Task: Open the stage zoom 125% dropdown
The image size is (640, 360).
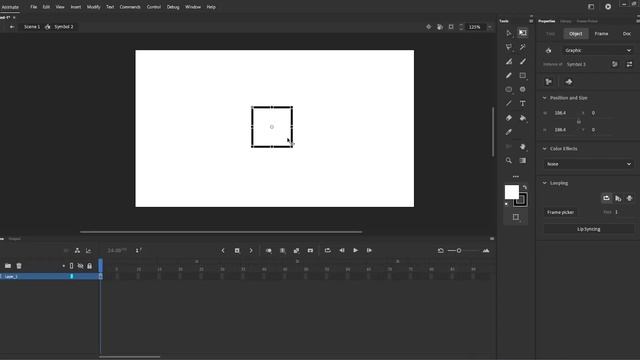Action: pos(490,27)
